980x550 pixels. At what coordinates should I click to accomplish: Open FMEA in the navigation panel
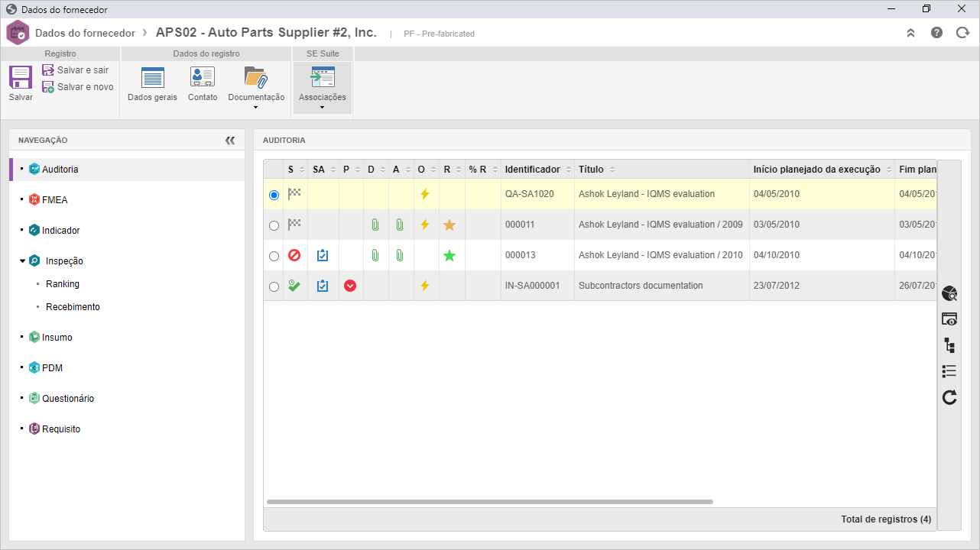[x=54, y=200]
